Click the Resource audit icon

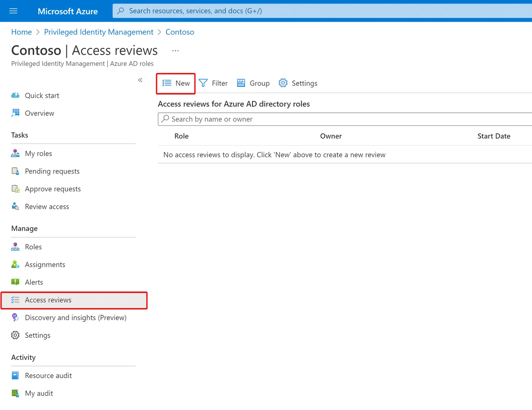tap(15, 375)
